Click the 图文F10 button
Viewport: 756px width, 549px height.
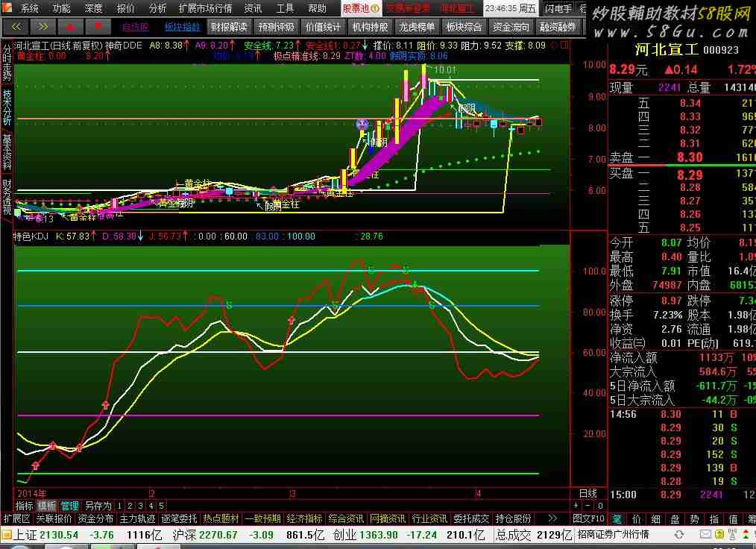pos(588,518)
